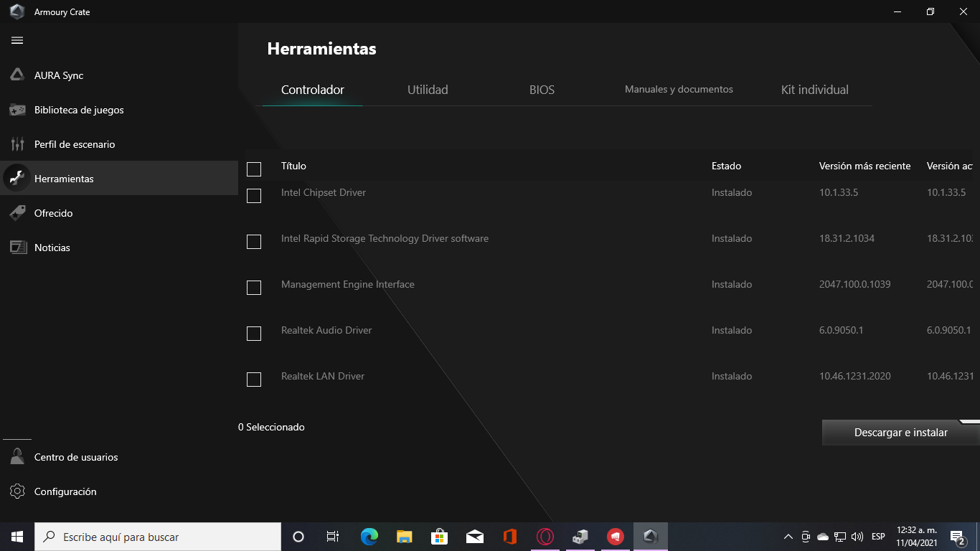Click the Instalado status of Realtek Audio Driver
The image size is (980, 551).
pyautogui.click(x=732, y=330)
